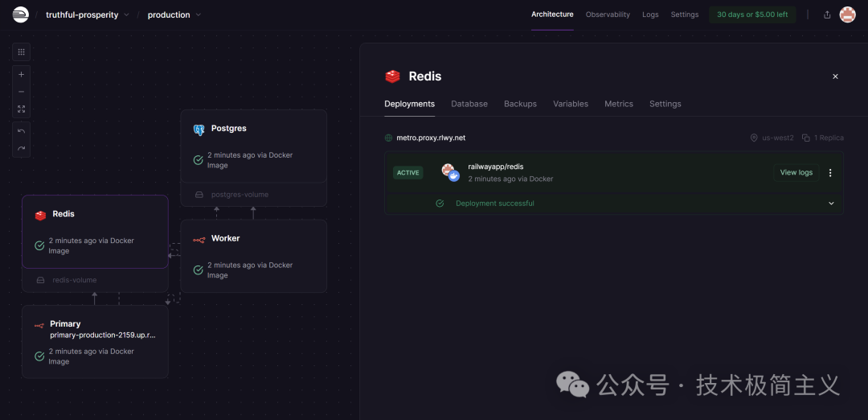Click the share project icon
The height and width of the screenshot is (420, 868).
(x=827, y=15)
